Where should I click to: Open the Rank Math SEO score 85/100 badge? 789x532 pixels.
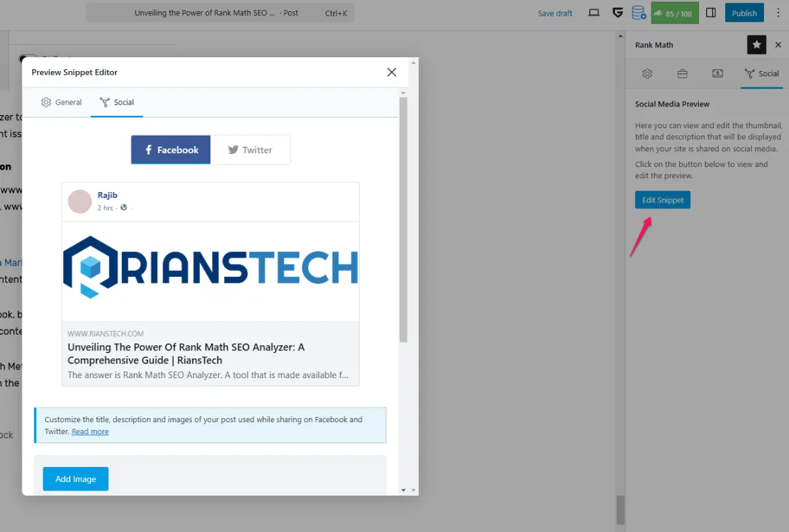pos(675,12)
